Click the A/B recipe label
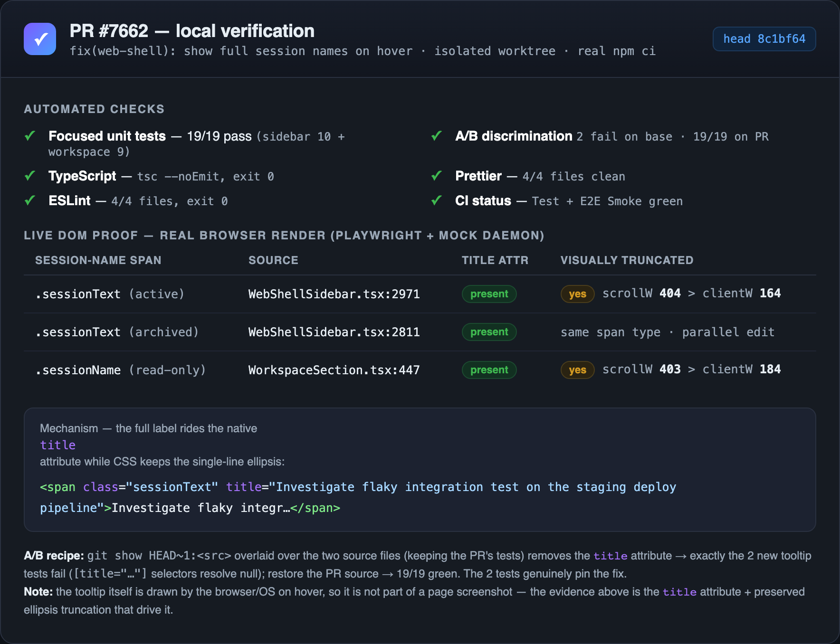 coord(54,556)
